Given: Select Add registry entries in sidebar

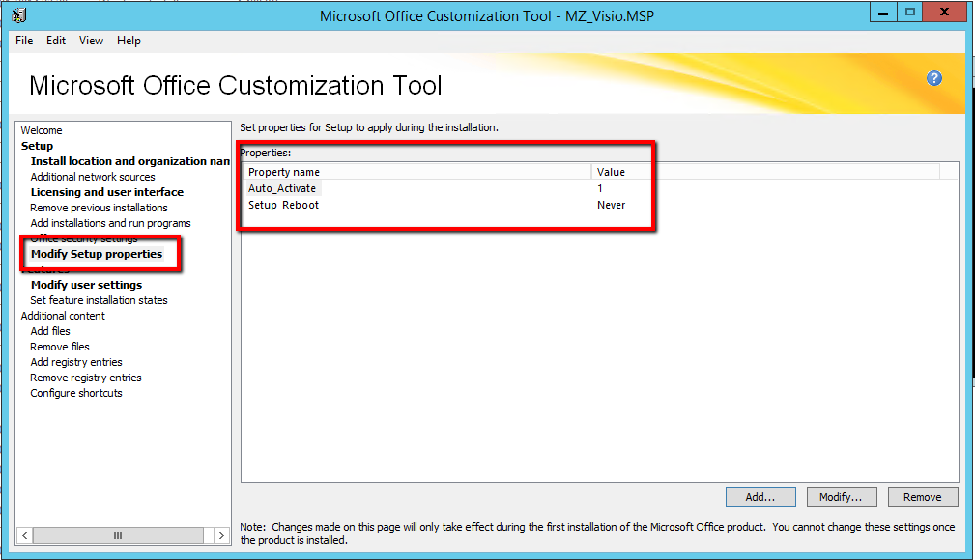Looking at the screenshot, I should [x=76, y=362].
